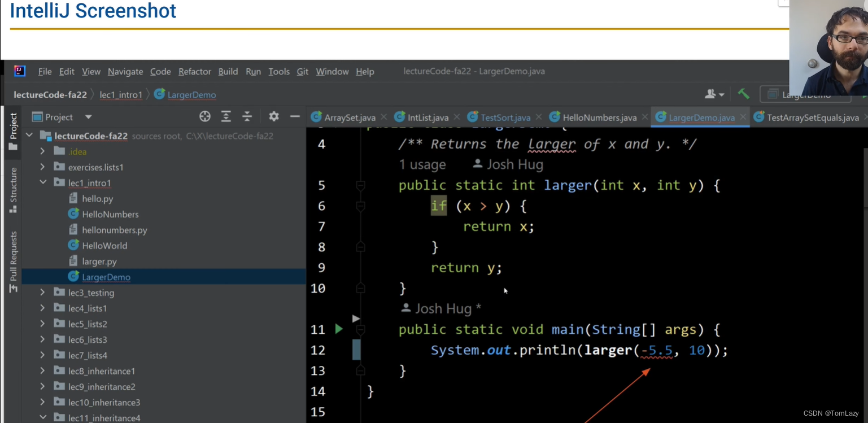Open the user account dropdown icon
The height and width of the screenshot is (423, 868).
pyautogui.click(x=714, y=94)
